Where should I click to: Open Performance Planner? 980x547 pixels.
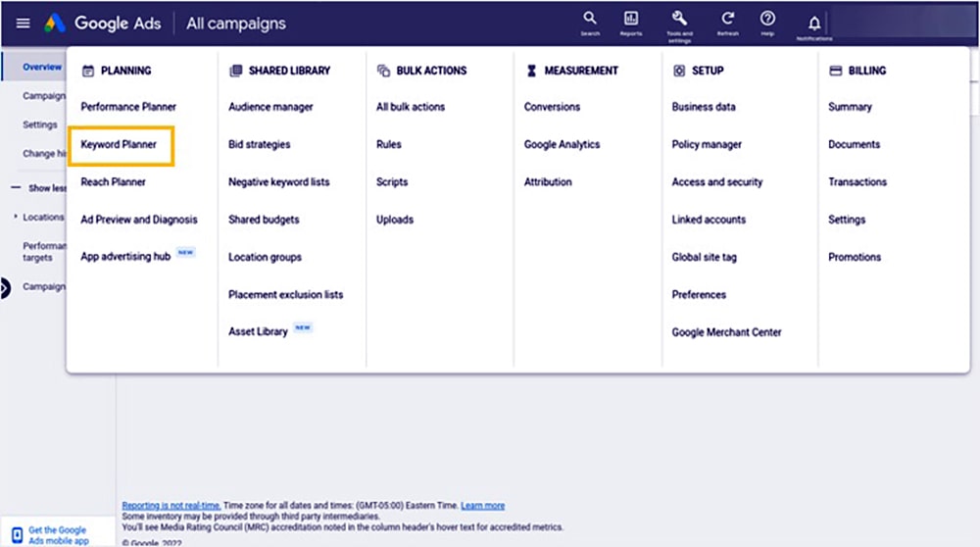pos(128,107)
